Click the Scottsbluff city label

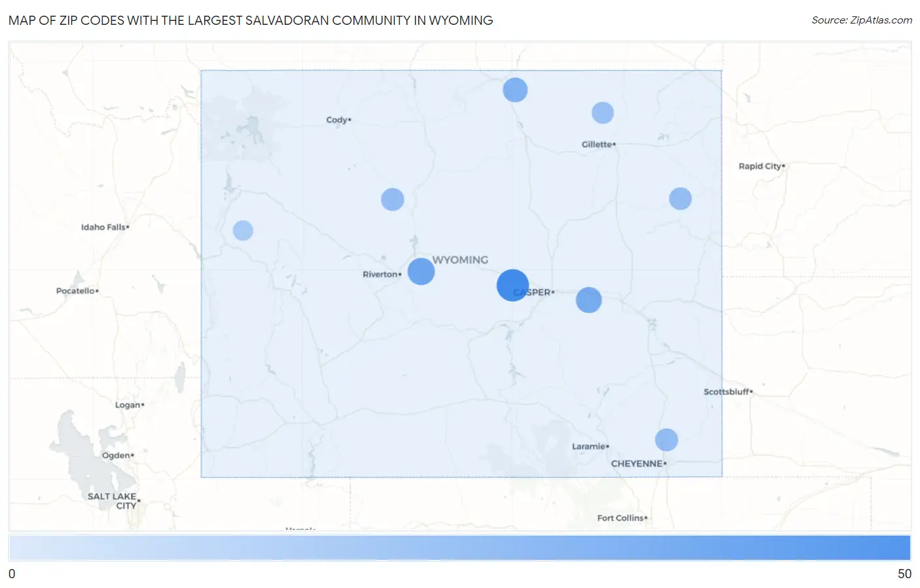[728, 392]
